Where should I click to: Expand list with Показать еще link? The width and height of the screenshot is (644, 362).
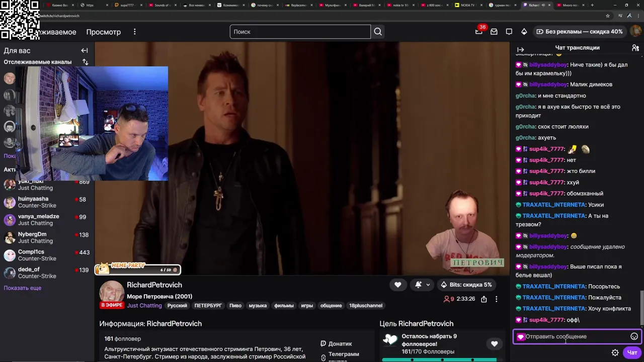pyautogui.click(x=23, y=288)
